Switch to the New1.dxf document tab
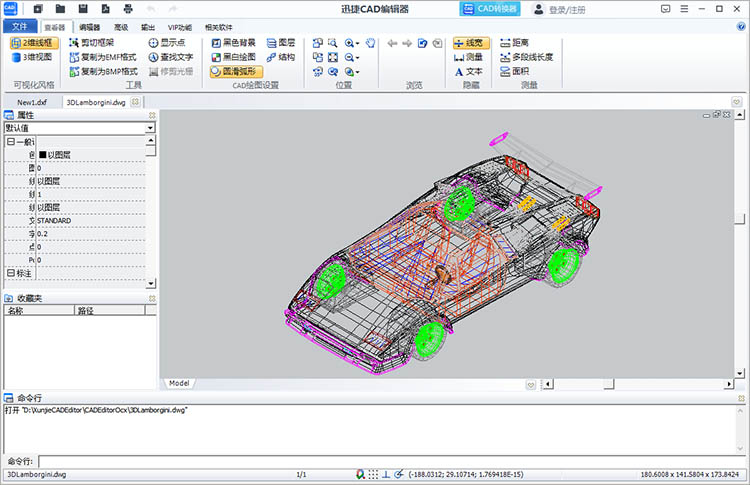The height and width of the screenshot is (485, 750). tap(32, 102)
